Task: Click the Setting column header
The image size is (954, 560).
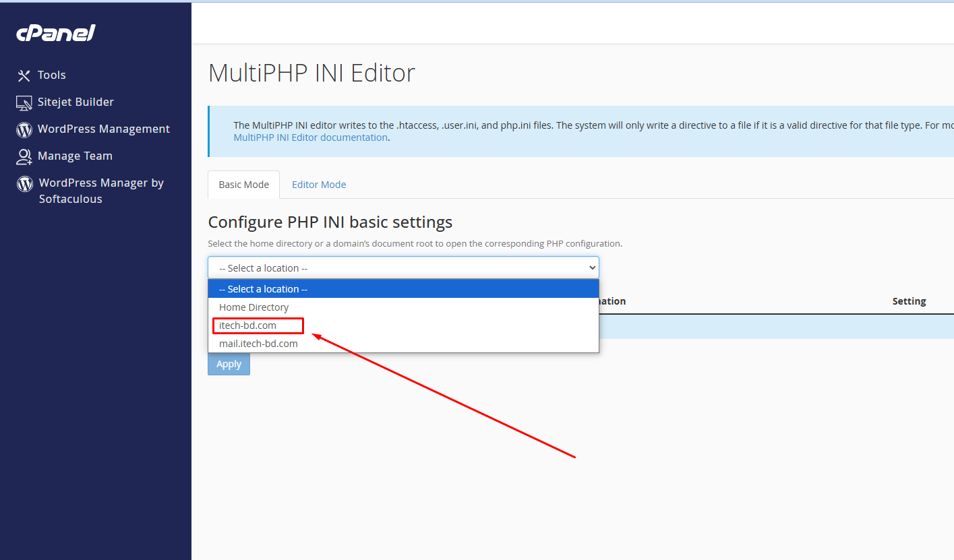Action: click(x=909, y=301)
